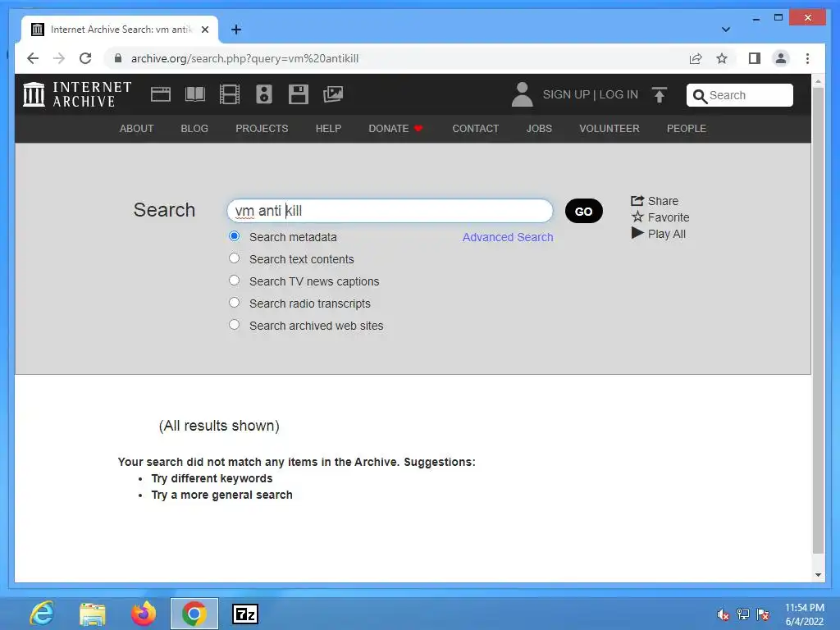The width and height of the screenshot is (840, 630).
Task: Open Chrome three-dot menu
Action: [807, 58]
